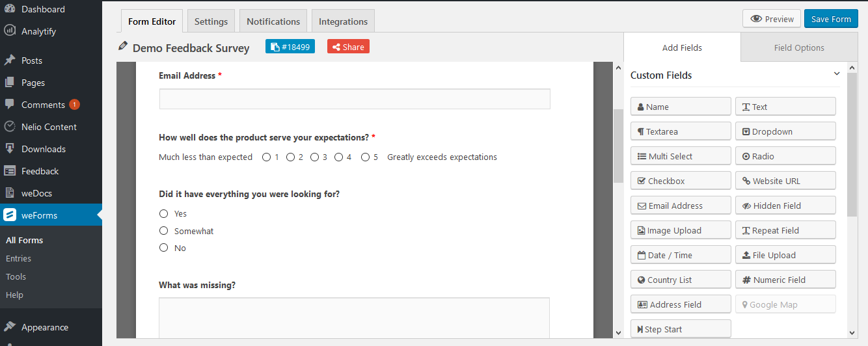
Task: Click the Nelio Content sidebar icon
Action: pyautogui.click(x=10, y=127)
